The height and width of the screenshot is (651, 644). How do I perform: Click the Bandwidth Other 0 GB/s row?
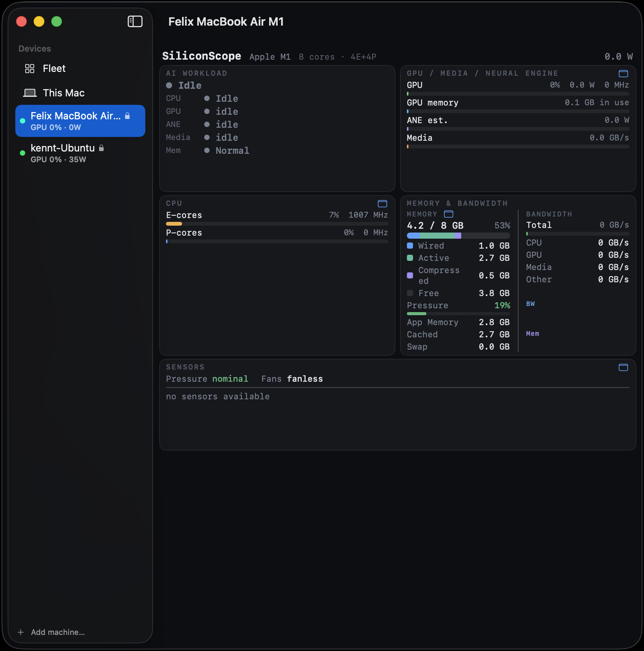pos(577,279)
